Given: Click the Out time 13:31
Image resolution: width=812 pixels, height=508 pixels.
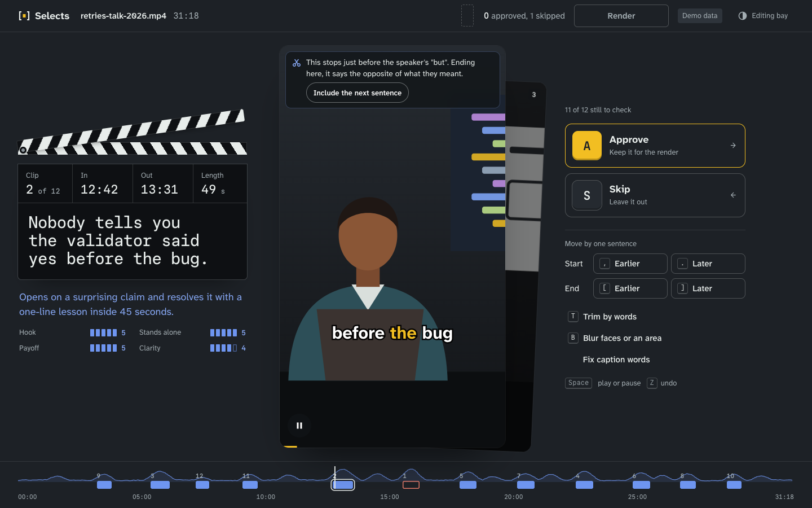Looking at the screenshot, I should (160, 190).
